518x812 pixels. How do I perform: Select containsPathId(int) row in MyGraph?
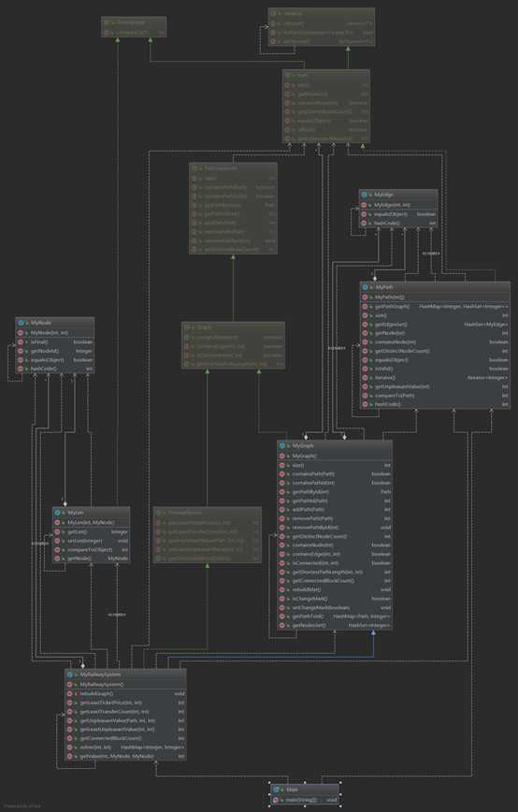click(x=335, y=483)
